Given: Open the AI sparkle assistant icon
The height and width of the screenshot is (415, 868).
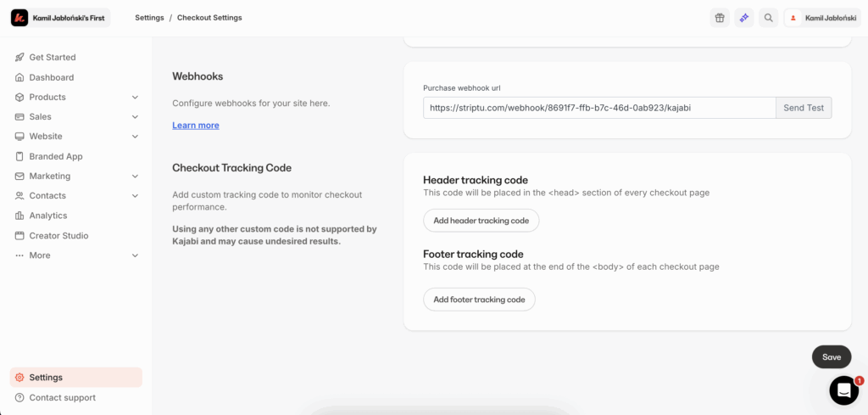Looking at the screenshot, I should tap(743, 18).
